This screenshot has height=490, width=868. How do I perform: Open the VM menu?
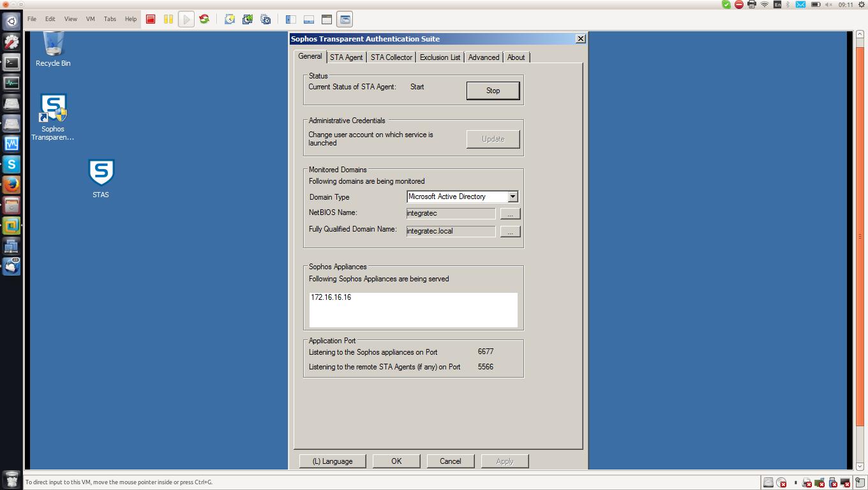(x=90, y=19)
